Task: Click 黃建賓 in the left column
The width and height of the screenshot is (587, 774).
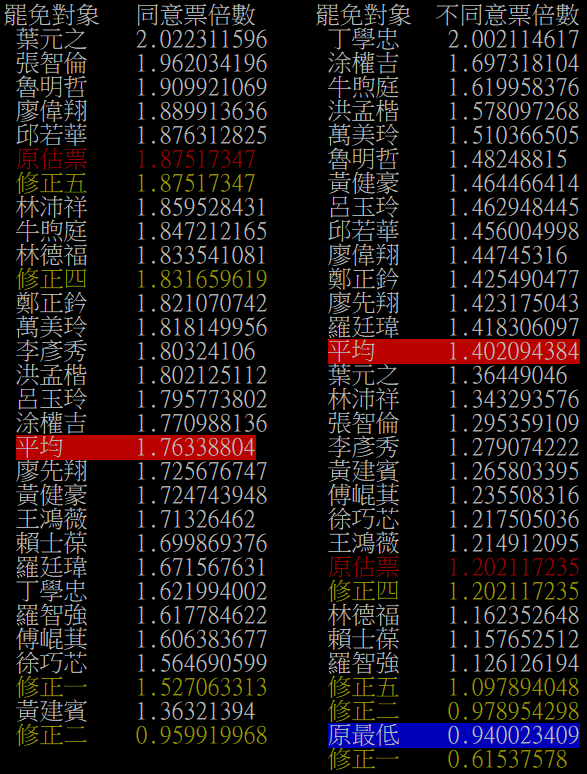Action: click(x=51, y=711)
